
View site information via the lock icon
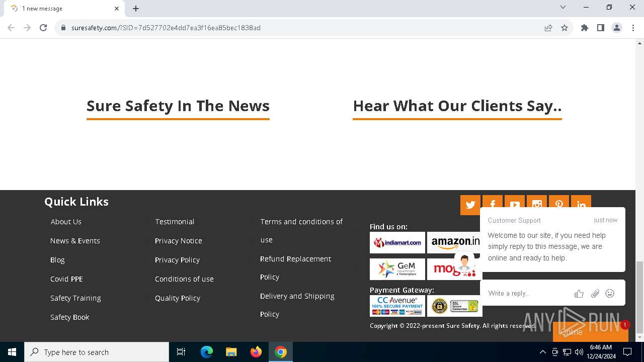63,28
